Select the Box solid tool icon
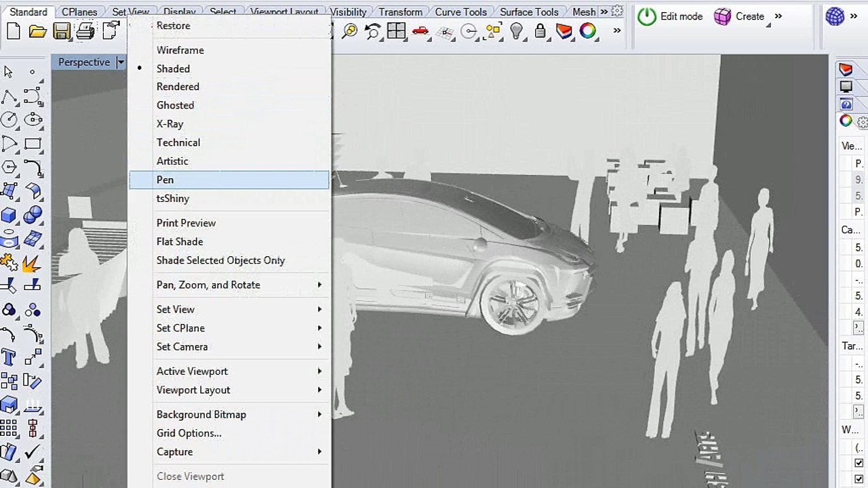Viewport: 868px width, 488px height. pyautogui.click(x=9, y=216)
